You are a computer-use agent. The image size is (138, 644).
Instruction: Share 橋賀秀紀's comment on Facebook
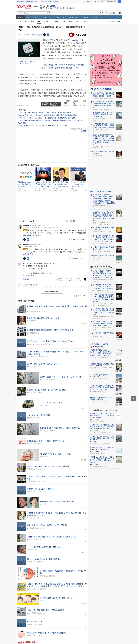[28, 258]
